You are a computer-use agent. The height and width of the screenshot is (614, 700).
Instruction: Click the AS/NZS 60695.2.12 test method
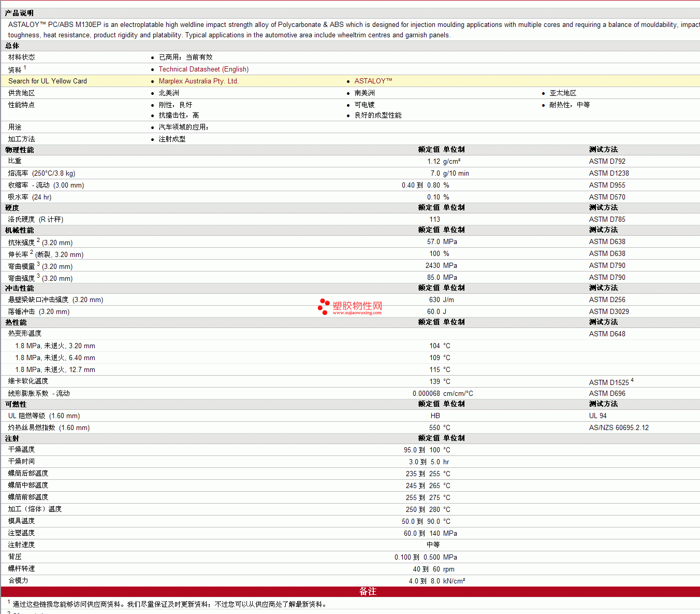[x=619, y=427]
